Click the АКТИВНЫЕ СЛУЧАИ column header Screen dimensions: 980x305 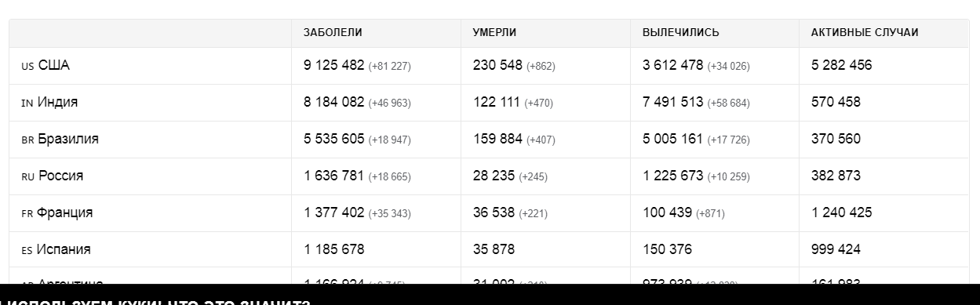click(x=865, y=33)
